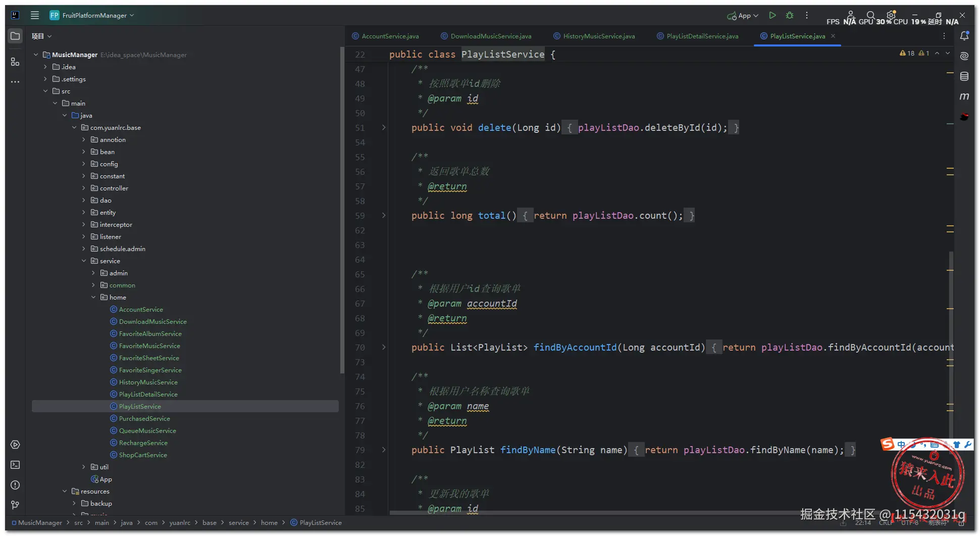
Task: Open the more actions menu beside Debug
Action: (x=807, y=15)
